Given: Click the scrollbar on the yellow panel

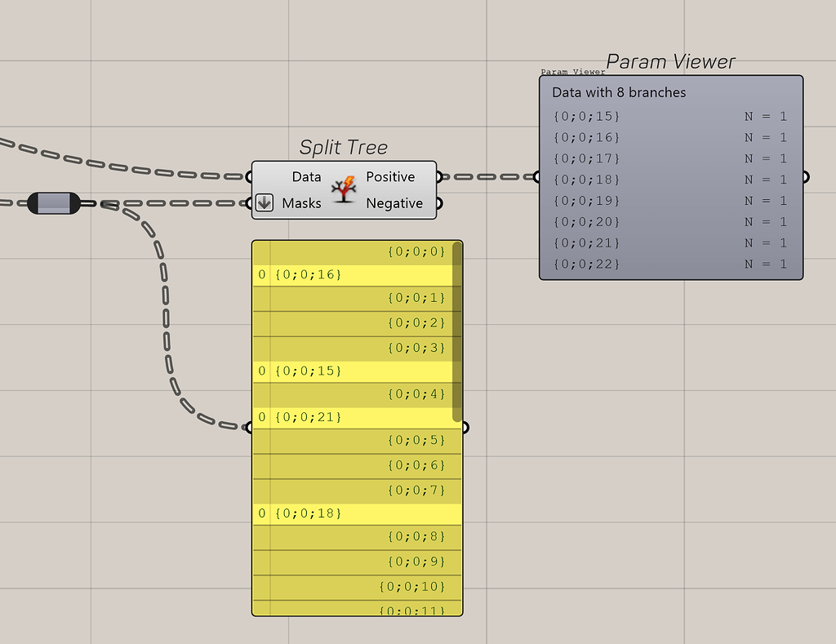Looking at the screenshot, I should click(457, 326).
